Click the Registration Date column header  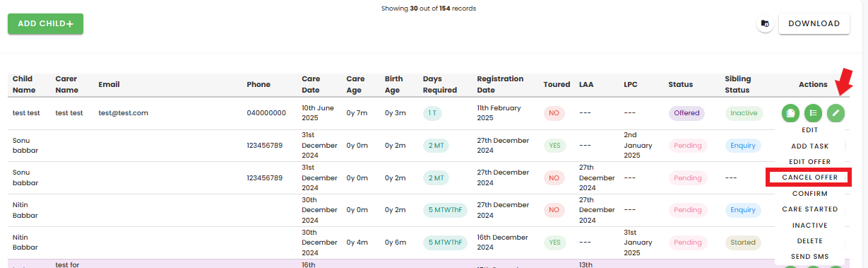[x=500, y=84]
